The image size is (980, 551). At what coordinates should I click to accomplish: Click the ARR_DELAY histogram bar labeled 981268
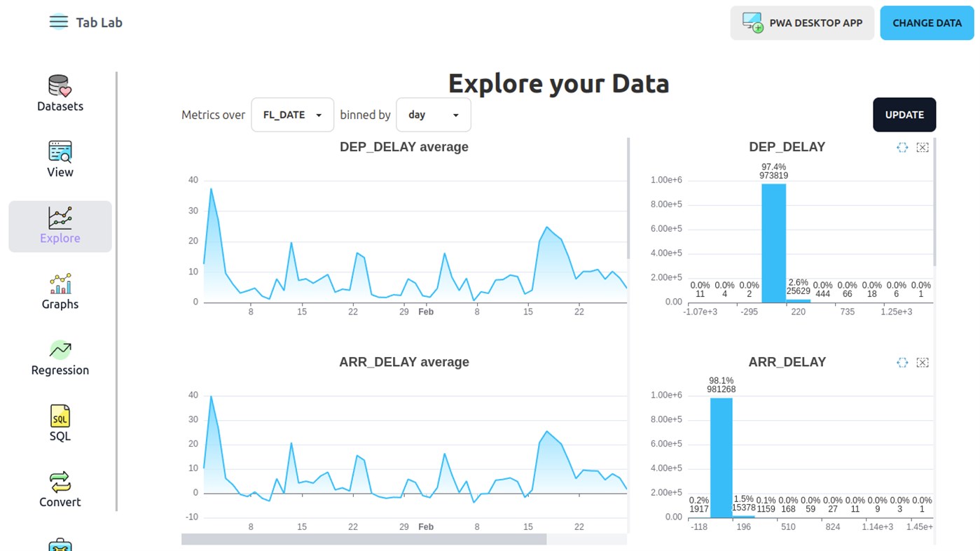(722, 458)
